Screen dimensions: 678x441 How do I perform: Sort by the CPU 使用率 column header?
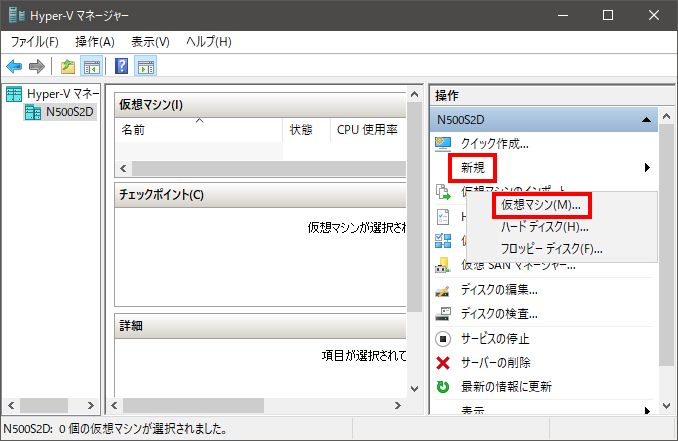pos(368,130)
